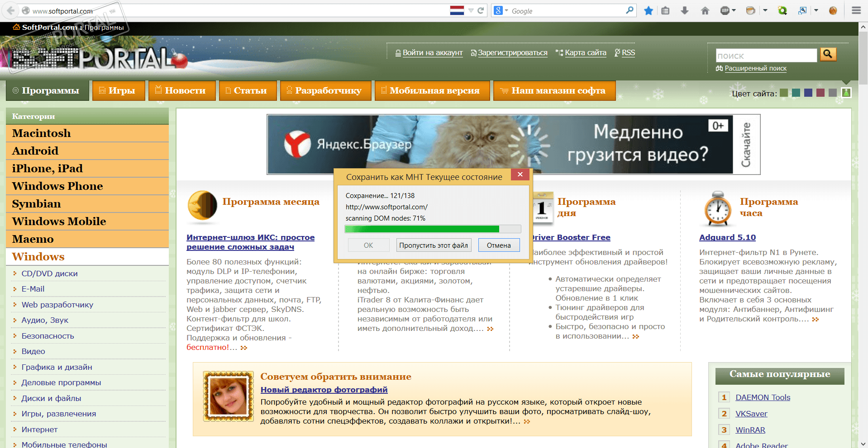Click the Adblock Plus ABP icon
Viewport: 868px width, 448px height.
tap(725, 10)
